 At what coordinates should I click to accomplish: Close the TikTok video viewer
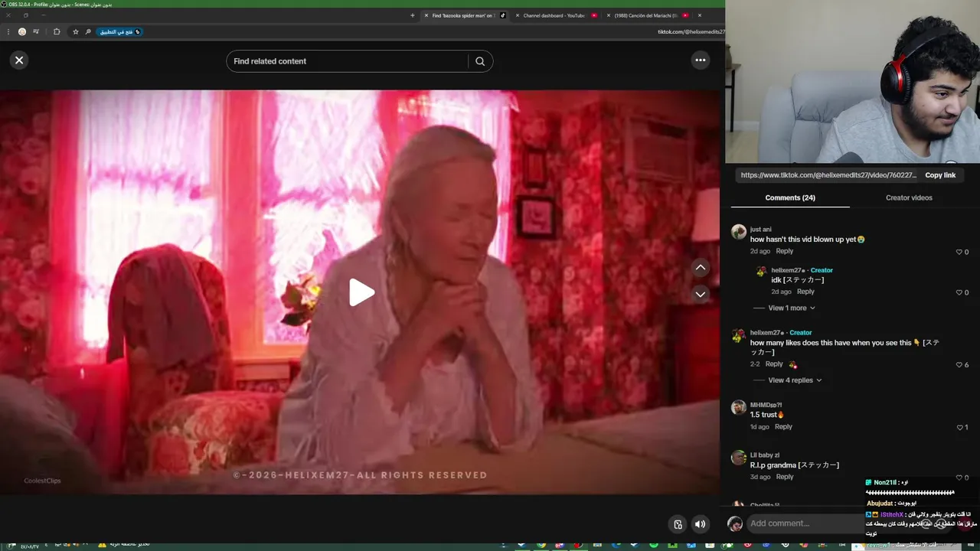(x=19, y=60)
